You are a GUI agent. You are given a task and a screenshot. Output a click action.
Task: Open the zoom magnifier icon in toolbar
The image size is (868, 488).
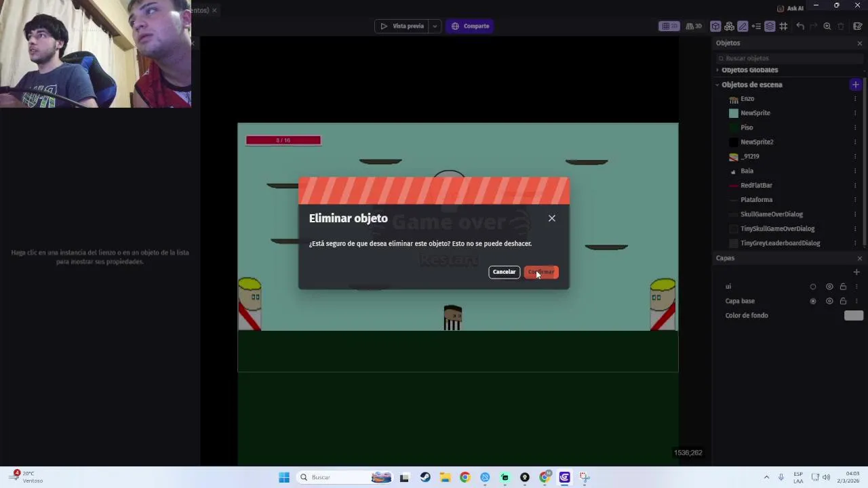click(827, 26)
